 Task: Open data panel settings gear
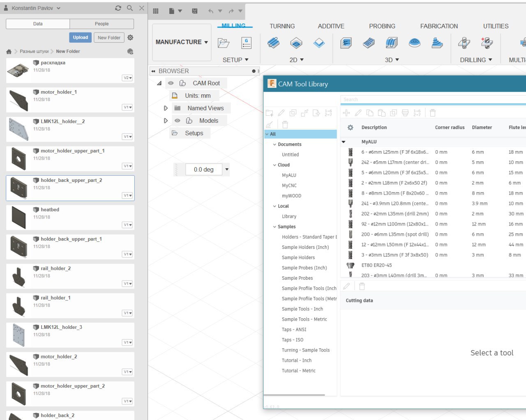tap(130, 37)
